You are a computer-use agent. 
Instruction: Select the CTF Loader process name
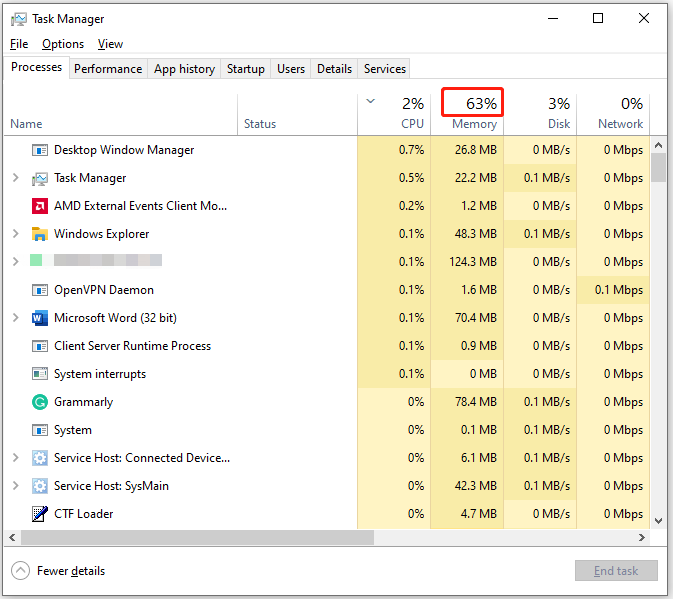(x=84, y=514)
